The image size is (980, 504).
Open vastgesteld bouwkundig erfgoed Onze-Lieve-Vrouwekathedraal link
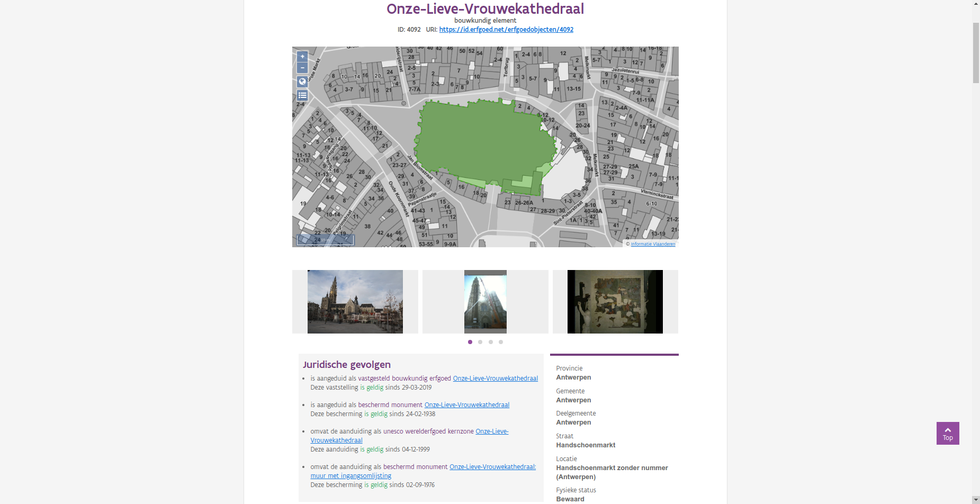pyautogui.click(x=496, y=379)
